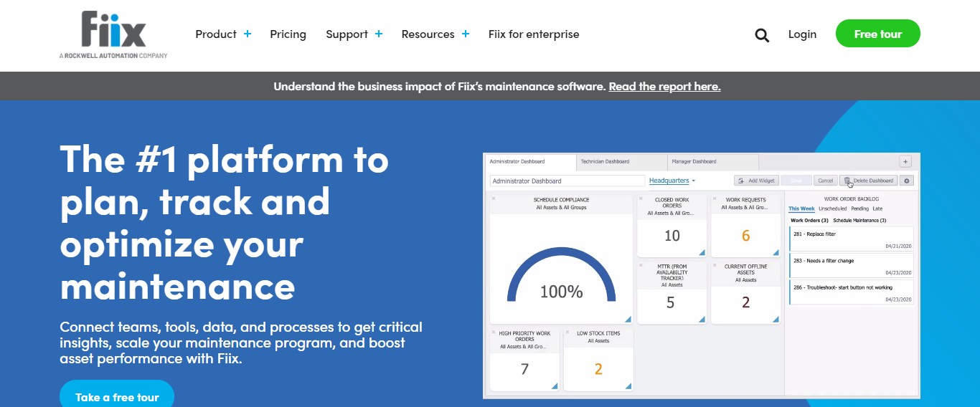Open the site search magnifier icon
980x407 pixels.
[x=762, y=35]
